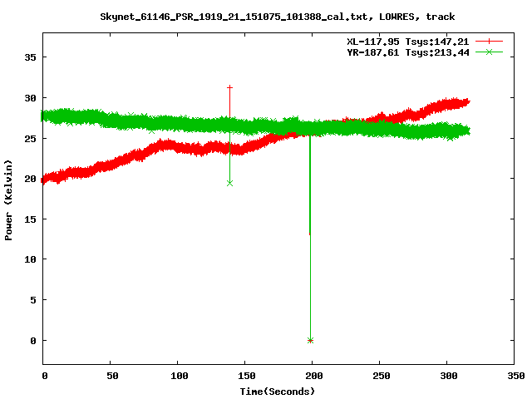532x399 pixels.
Task: Select the red trace start near 20 Kelvin
Action: [46, 178]
